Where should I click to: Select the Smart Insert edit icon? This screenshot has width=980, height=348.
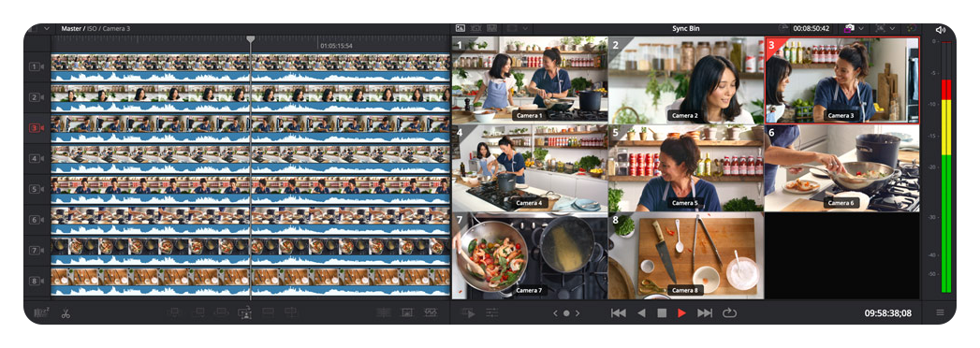tap(175, 313)
